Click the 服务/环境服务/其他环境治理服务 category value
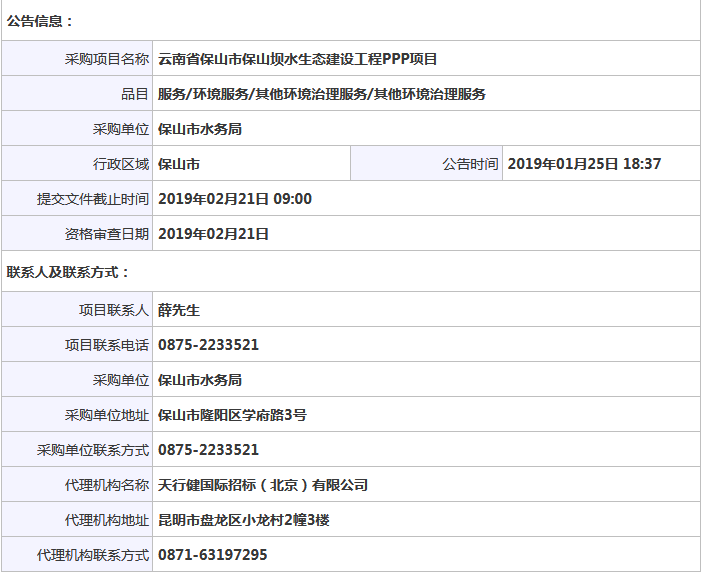Image resolution: width=701 pixels, height=573 pixels. coord(321,94)
